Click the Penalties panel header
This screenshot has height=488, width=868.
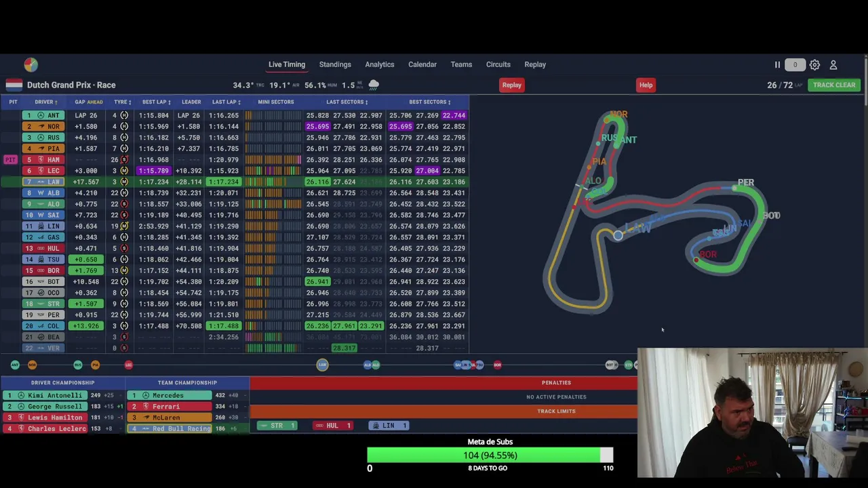point(556,383)
